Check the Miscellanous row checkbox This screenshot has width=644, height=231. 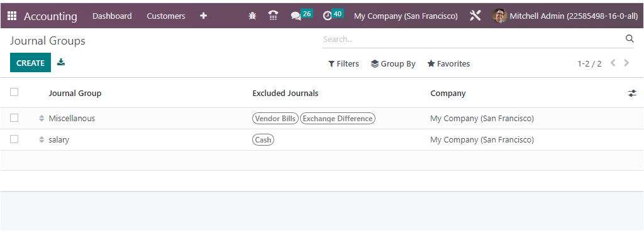click(14, 118)
